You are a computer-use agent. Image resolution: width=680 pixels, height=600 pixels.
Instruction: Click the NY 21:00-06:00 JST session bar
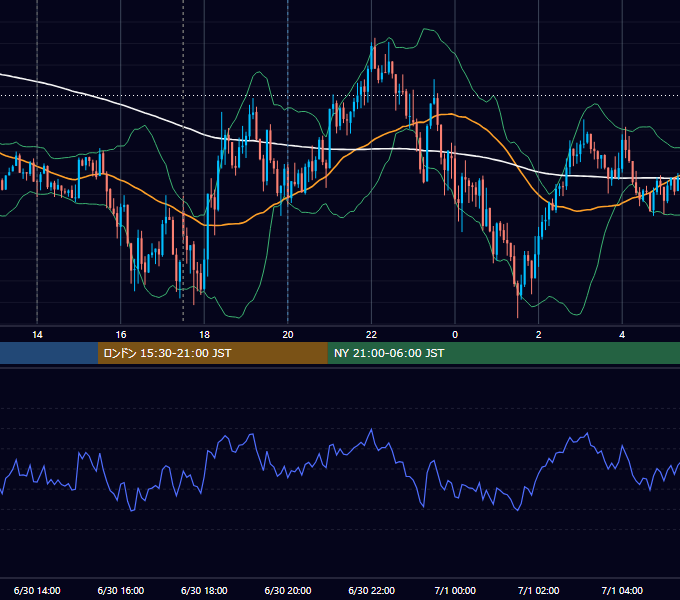(x=503, y=353)
